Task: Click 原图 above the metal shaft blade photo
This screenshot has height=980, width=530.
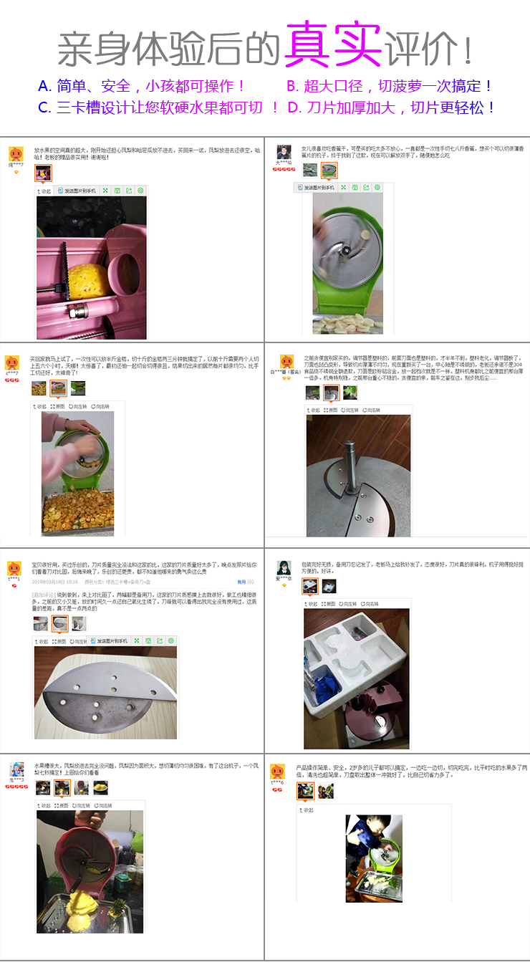Action: click(x=330, y=410)
